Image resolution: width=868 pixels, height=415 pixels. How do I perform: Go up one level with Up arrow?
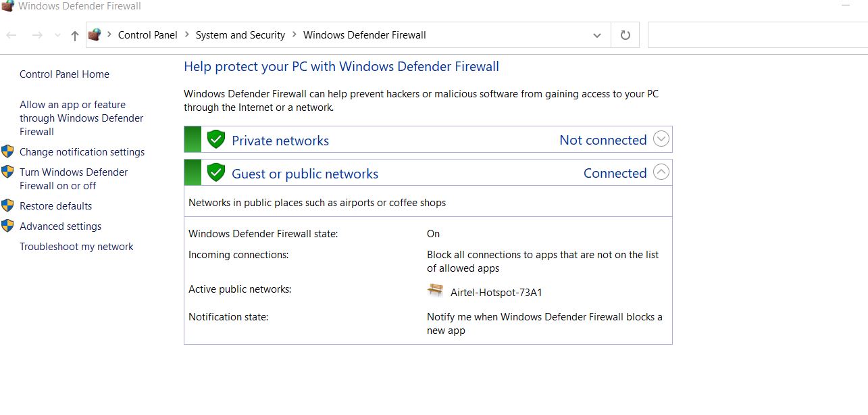[x=75, y=36]
